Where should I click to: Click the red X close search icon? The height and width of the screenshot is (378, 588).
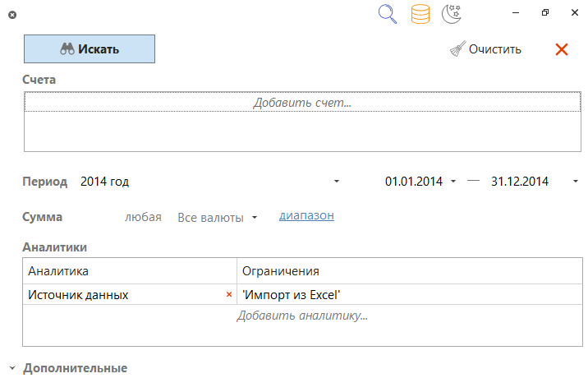pos(562,49)
